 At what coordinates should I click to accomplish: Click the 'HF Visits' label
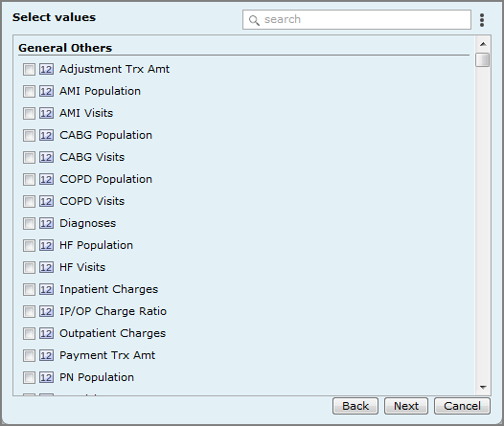[x=82, y=267]
